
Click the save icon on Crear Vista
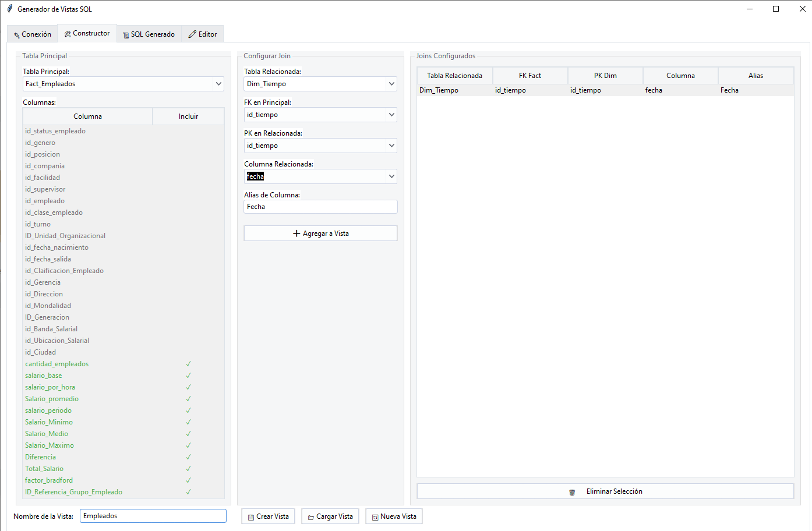[251, 517]
